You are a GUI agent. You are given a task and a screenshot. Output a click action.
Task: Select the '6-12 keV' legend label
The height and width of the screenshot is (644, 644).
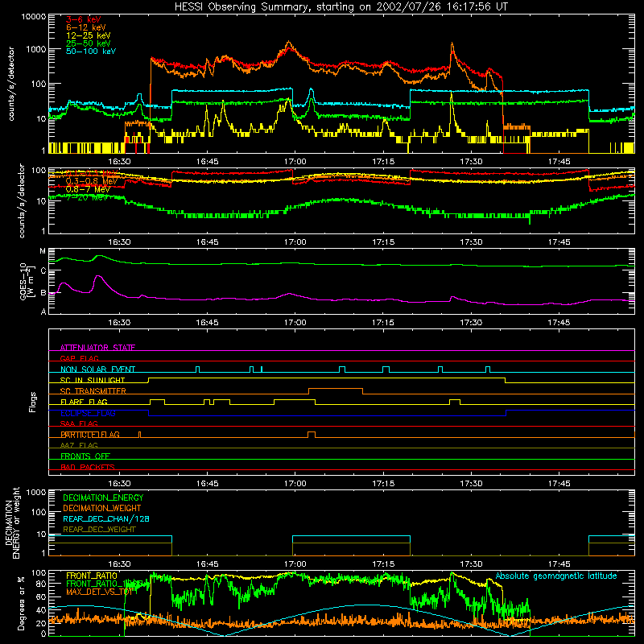coord(86,27)
